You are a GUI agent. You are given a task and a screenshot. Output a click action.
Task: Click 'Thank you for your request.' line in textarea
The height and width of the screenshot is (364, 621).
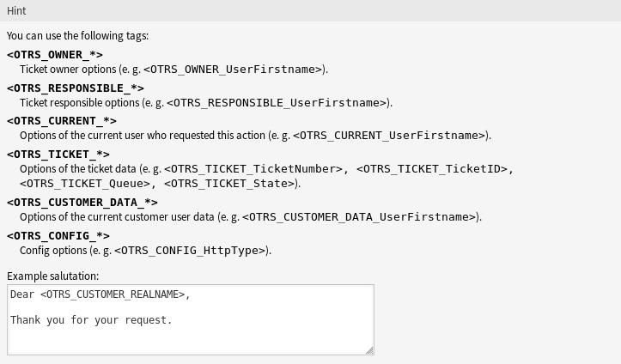point(91,320)
